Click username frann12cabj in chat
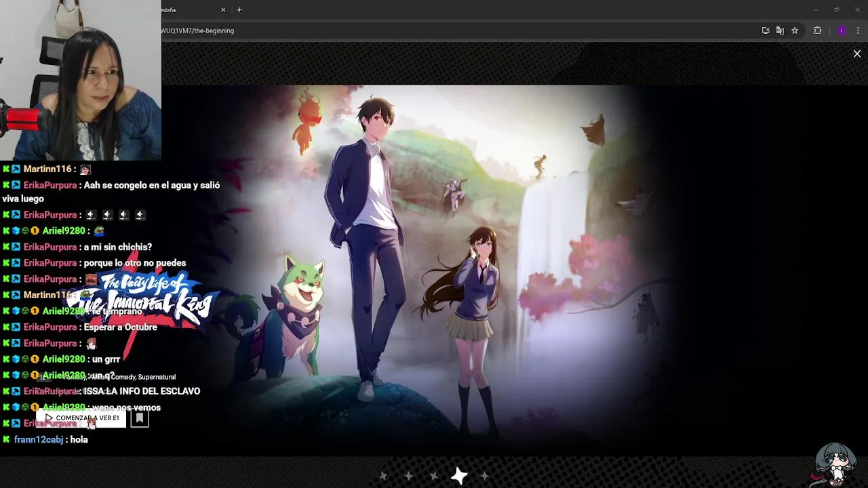This screenshot has width=868, height=488. [39, 440]
